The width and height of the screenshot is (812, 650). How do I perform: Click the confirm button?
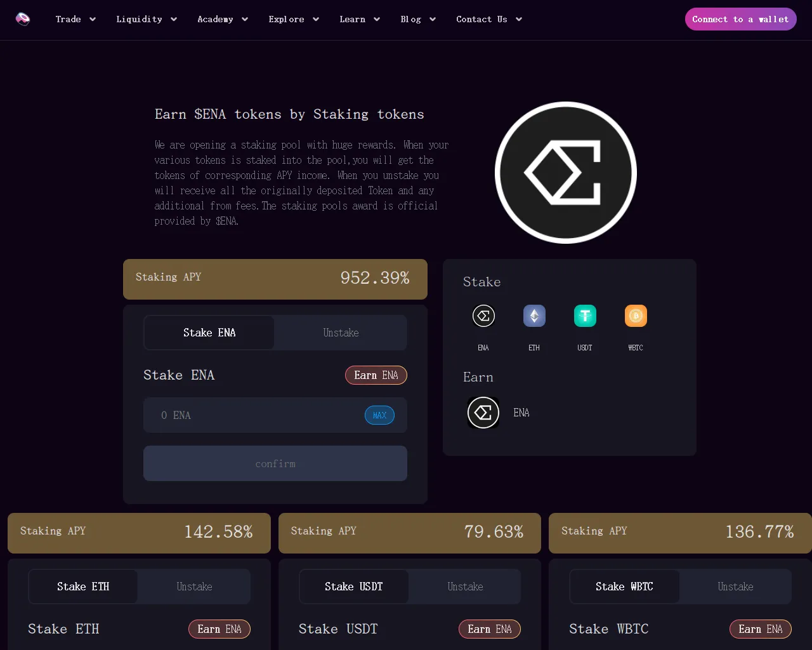tap(275, 463)
